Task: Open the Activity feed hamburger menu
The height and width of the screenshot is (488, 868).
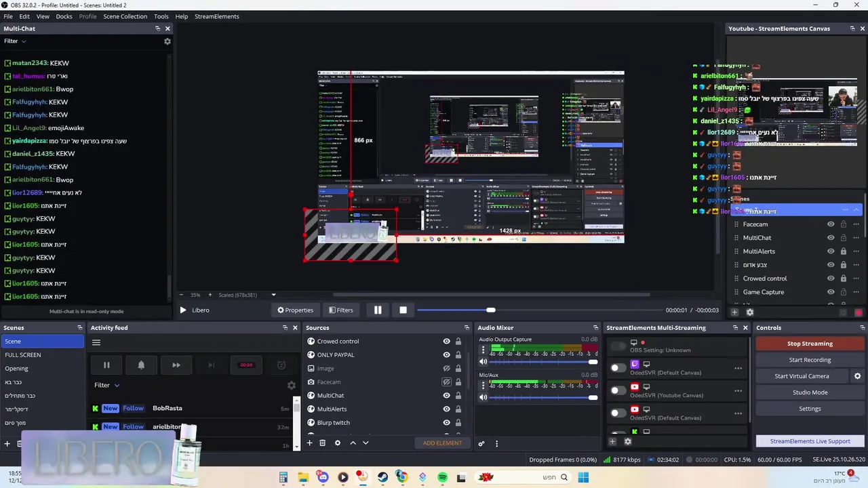Action: (96, 343)
